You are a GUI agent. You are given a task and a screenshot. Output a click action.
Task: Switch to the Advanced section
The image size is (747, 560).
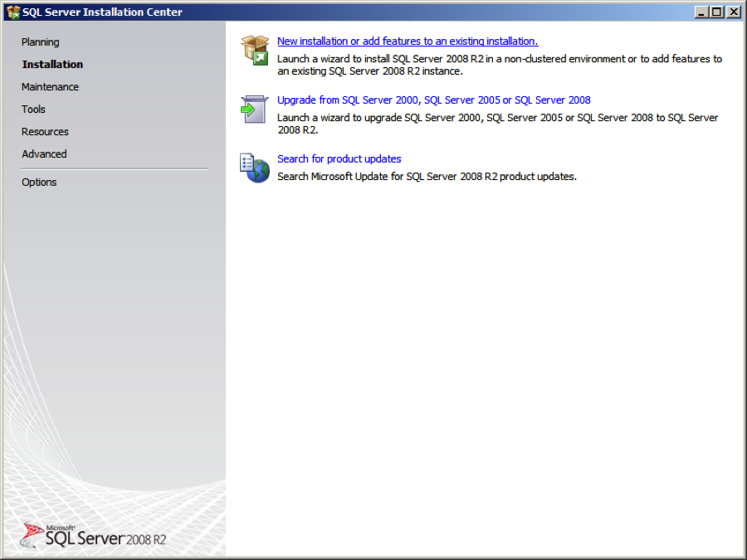[44, 153]
